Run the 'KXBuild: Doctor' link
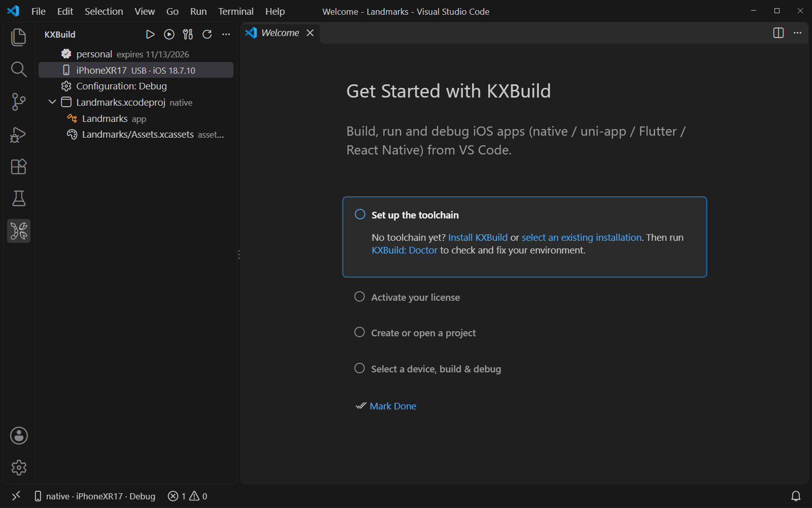 click(404, 250)
